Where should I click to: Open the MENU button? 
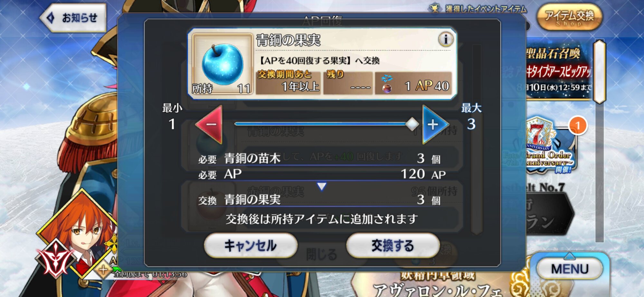coord(570,268)
